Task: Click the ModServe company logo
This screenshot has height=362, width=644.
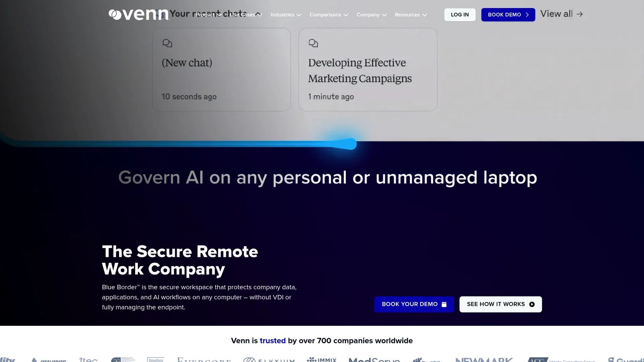Action: point(374,360)
